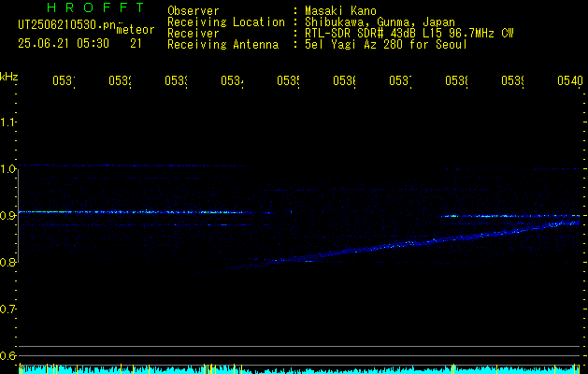Click the "Observer" field label
The width and height of the screenshot is (588, 374).
point(194,11)
